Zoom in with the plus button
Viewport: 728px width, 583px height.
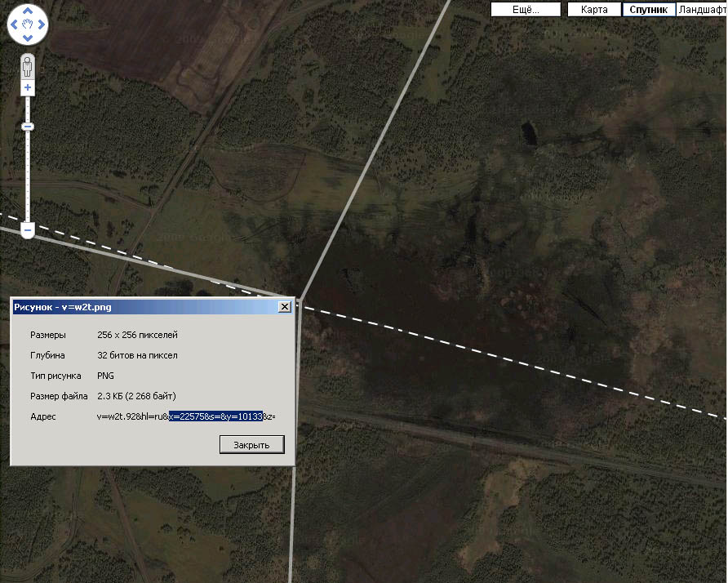pos(28,87)
